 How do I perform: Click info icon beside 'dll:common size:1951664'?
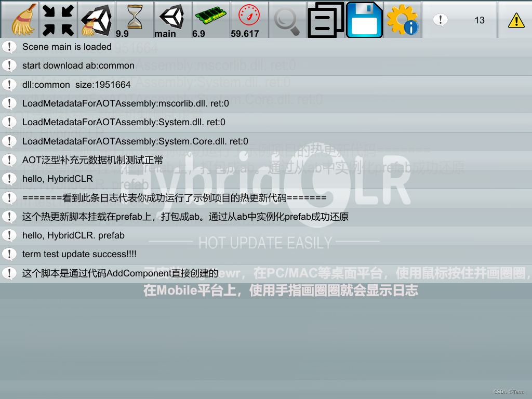coord(9,85)
